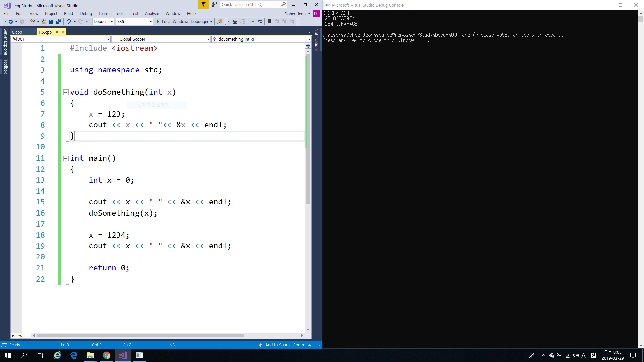Click the Undo toolbar icon
Viewport: 644px width, 362px height.
point(68,22)
